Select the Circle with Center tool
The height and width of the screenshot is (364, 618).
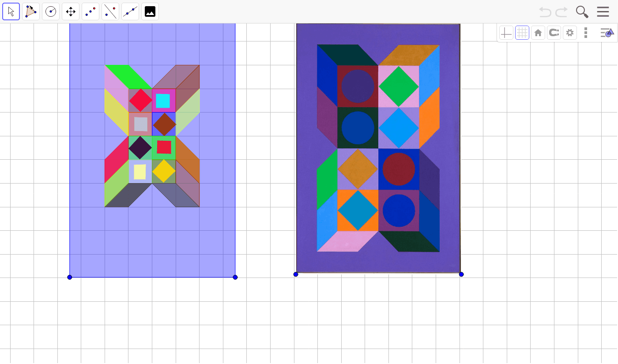[51, 11]
